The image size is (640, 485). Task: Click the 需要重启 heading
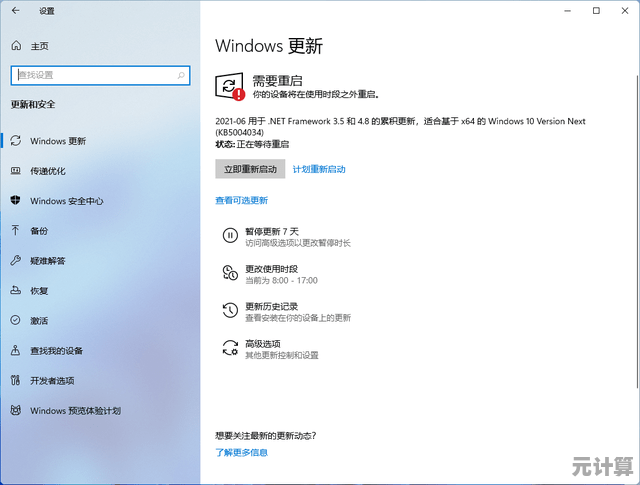[x=278, y=80]
